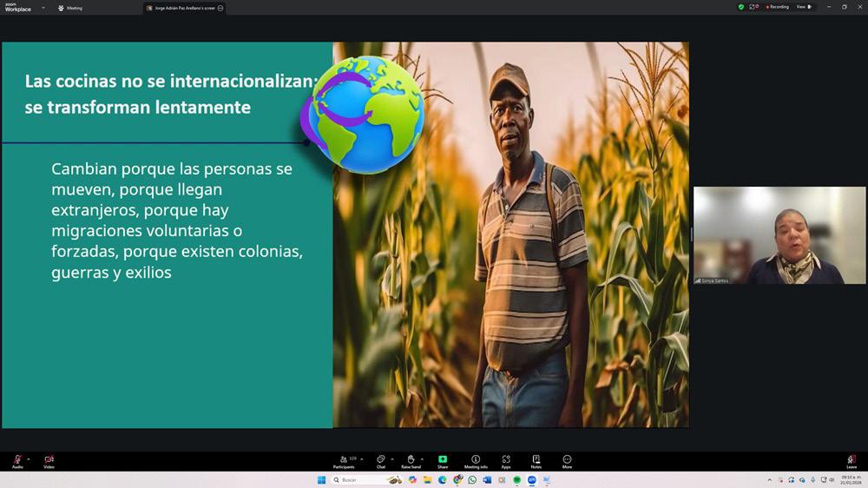Click the taskbar icon between Word and Spotify

[502, 479]
